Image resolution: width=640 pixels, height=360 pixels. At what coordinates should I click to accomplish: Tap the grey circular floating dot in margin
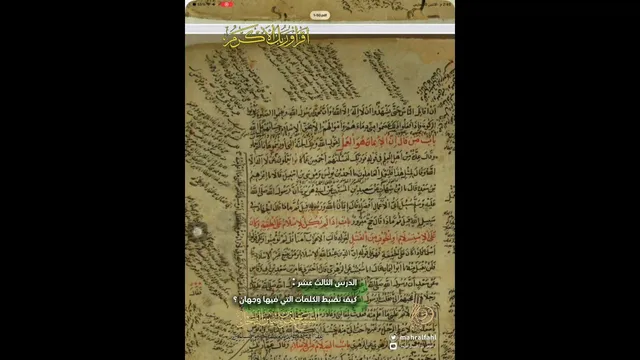[198, 231]
